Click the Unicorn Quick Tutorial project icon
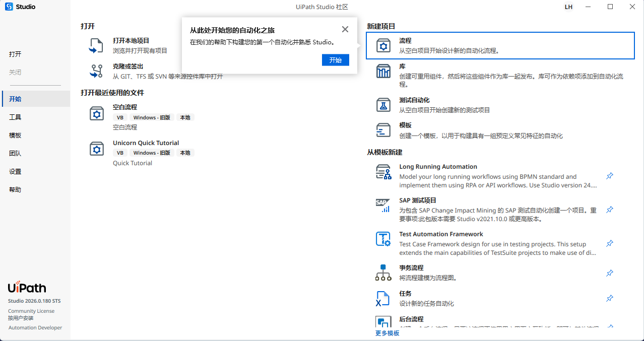644x341 pixels. point(96,149)
